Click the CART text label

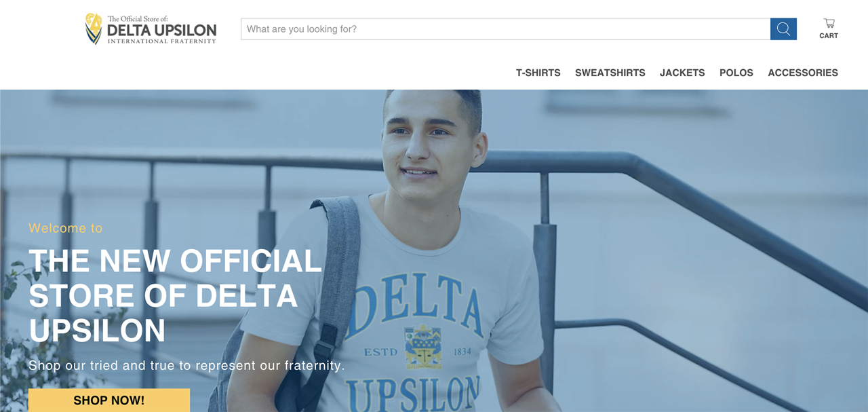(829, 36)
